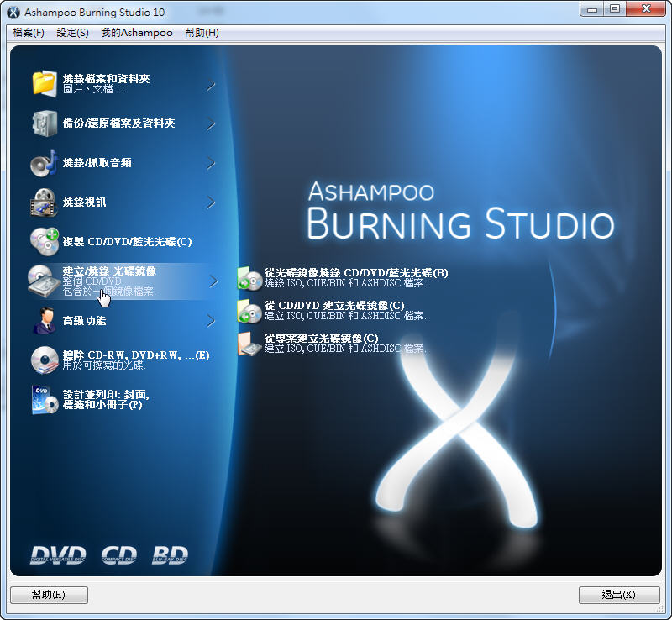Screen dimensions: 672x620
Task: Click the yellow folder icon for burning files
Action: [x=45, y=83]
